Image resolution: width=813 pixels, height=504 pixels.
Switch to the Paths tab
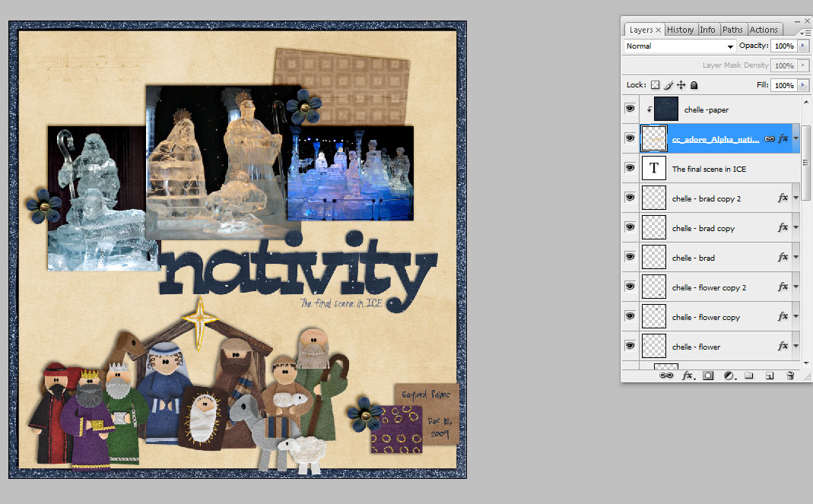click(x=732, y=30)
